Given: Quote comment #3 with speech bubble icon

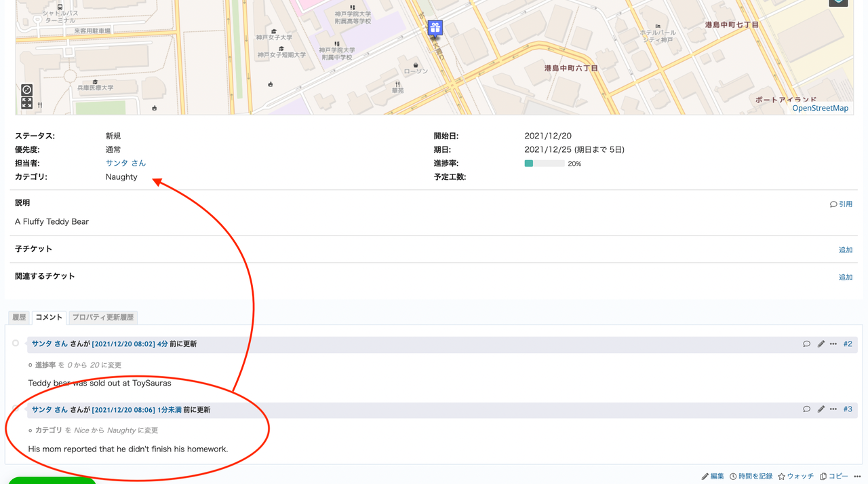Looking at the screenshot, I should [806, 409].
